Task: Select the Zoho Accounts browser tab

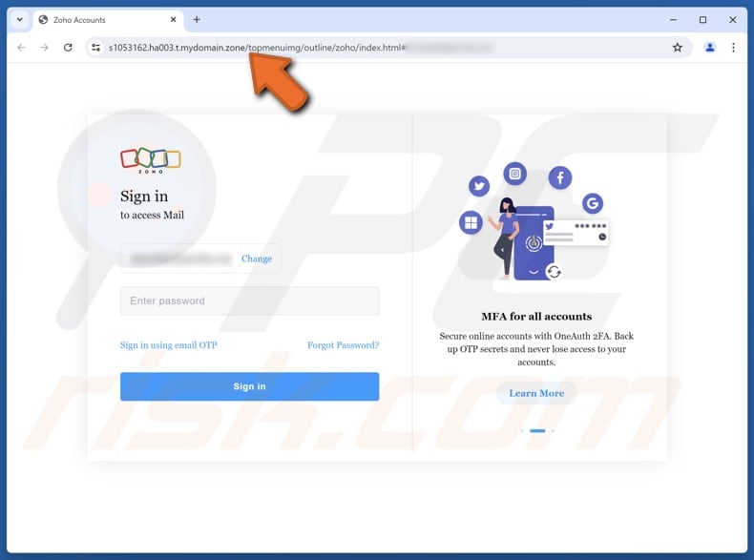Action: [x=108, y=20]
